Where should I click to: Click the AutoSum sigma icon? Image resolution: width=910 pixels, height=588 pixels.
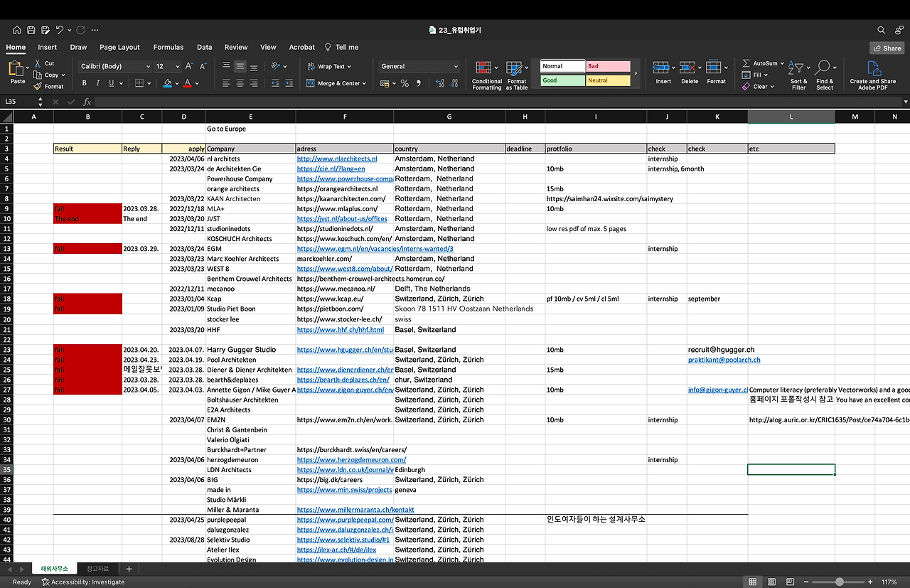[x=746, y=63]
